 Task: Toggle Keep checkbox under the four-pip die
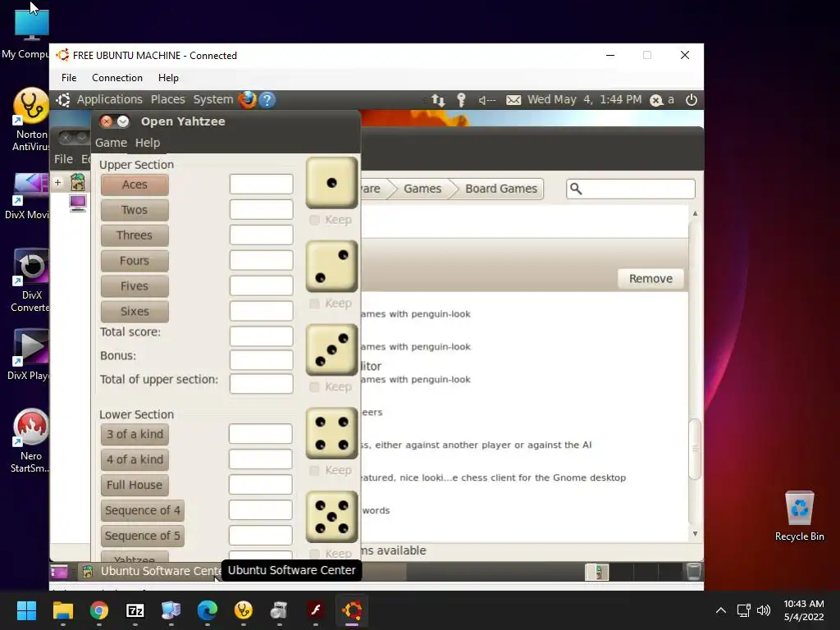(314, 470)
